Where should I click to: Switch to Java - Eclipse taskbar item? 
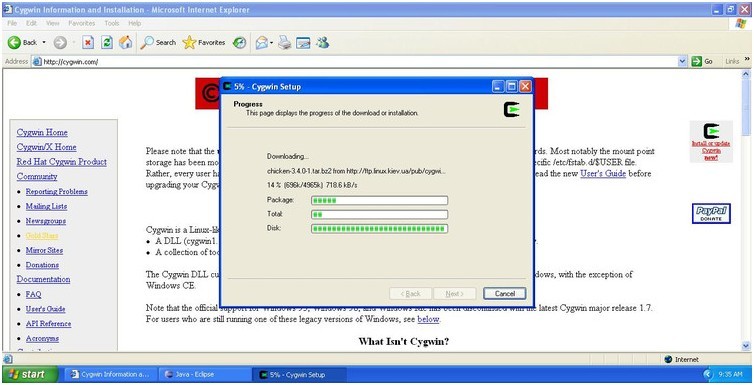pos(204,374)
